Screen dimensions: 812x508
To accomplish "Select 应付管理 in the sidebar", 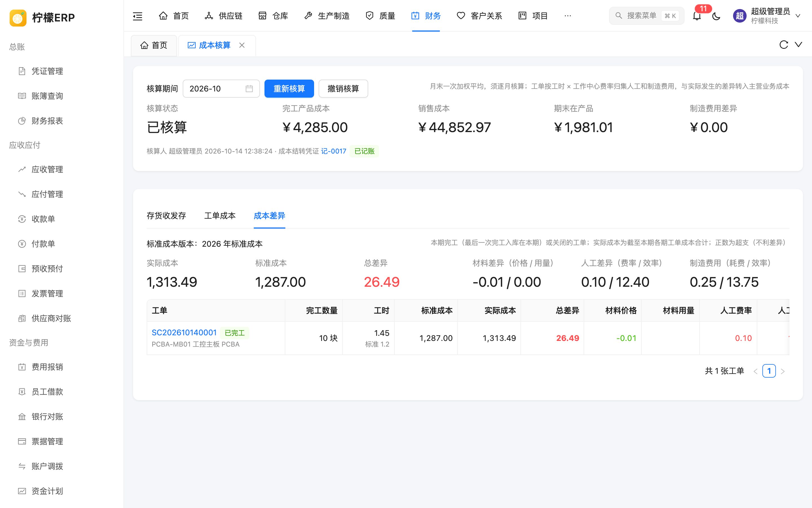I will coord(47,194).
